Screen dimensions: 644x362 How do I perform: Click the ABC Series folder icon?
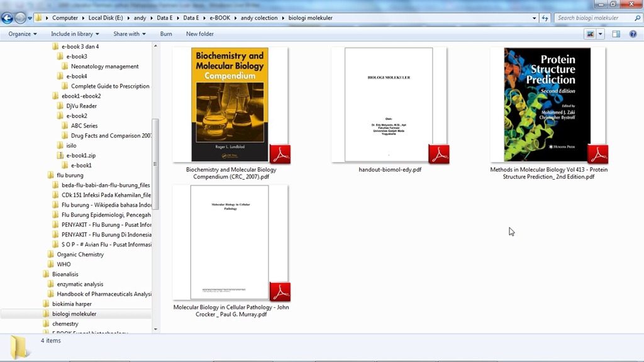pyautogui.click(x=65, y=125)
